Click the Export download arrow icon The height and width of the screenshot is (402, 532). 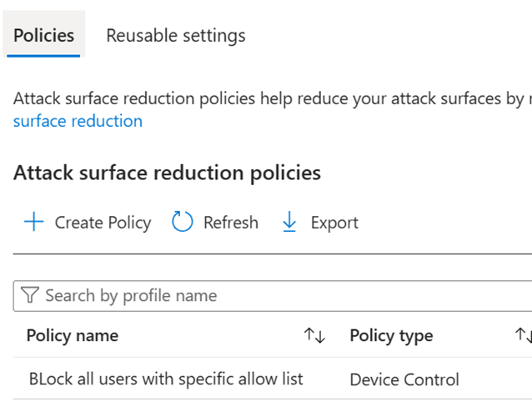point(289,222)
